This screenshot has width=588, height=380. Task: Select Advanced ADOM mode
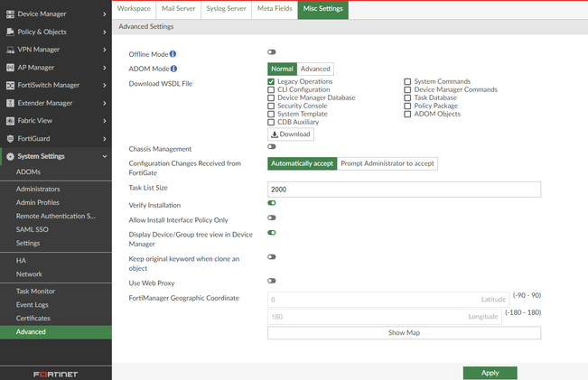click(x=315, y=69)
